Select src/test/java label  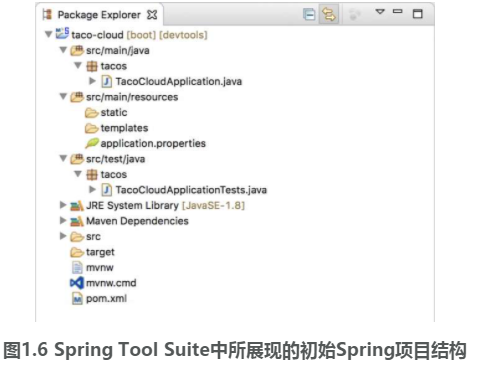pos(115,159)
